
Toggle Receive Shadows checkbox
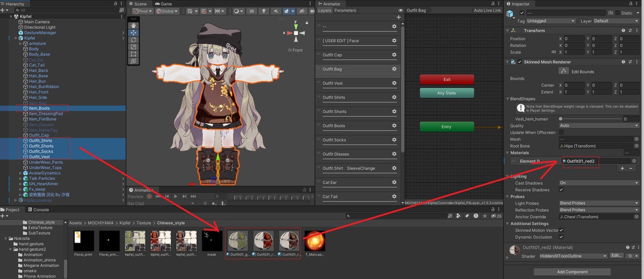pyautogui.click(x=561, y=190)
